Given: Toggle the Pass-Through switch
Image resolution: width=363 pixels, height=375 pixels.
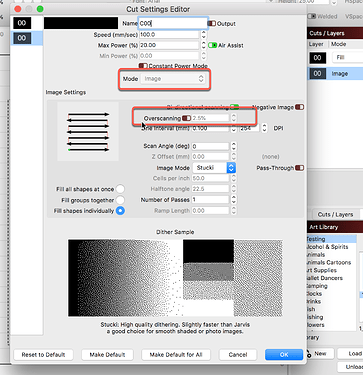Looking at the screenshot, I should click(x=299, y=168).
